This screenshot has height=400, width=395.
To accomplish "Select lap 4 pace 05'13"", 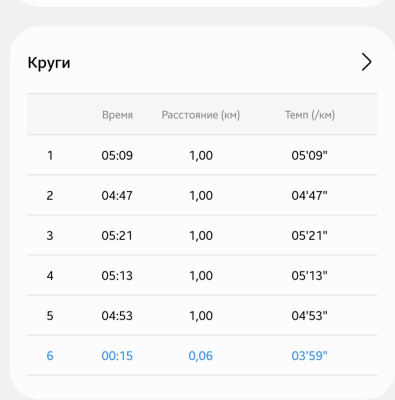I will (x=309, y=276).
